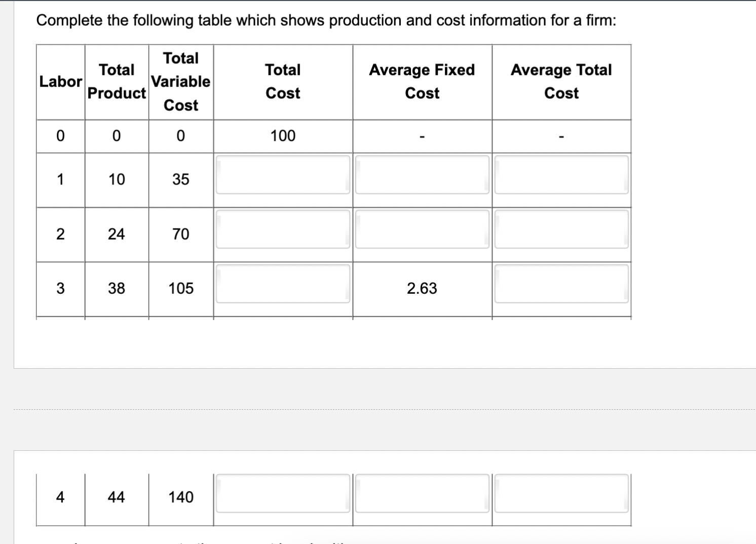Click the Labor column header
Screen dimensions: 756x544
tap(60, 82)
